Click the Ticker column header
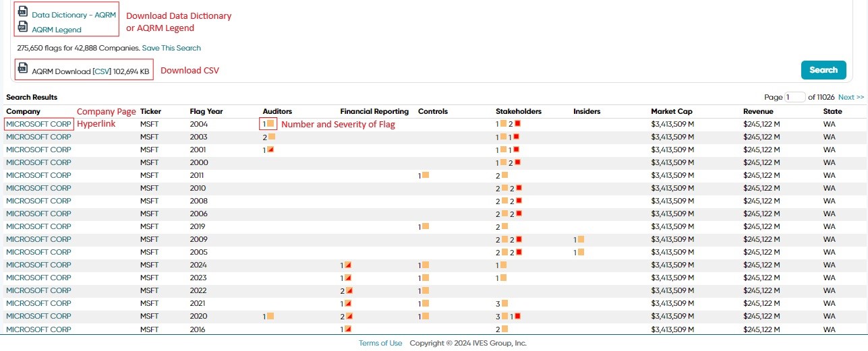Screen dimensions: 868x351 coord(150,111)
